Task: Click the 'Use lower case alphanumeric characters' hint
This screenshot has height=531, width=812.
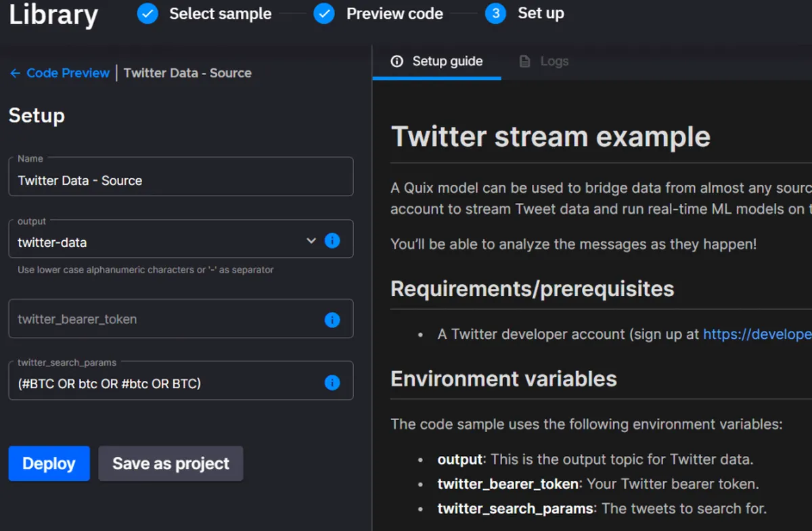Action: click(145, 270)
